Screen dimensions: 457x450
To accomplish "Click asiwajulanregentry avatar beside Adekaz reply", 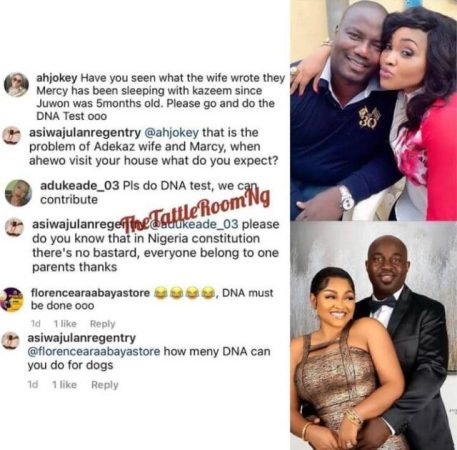I will coord(12,136).
